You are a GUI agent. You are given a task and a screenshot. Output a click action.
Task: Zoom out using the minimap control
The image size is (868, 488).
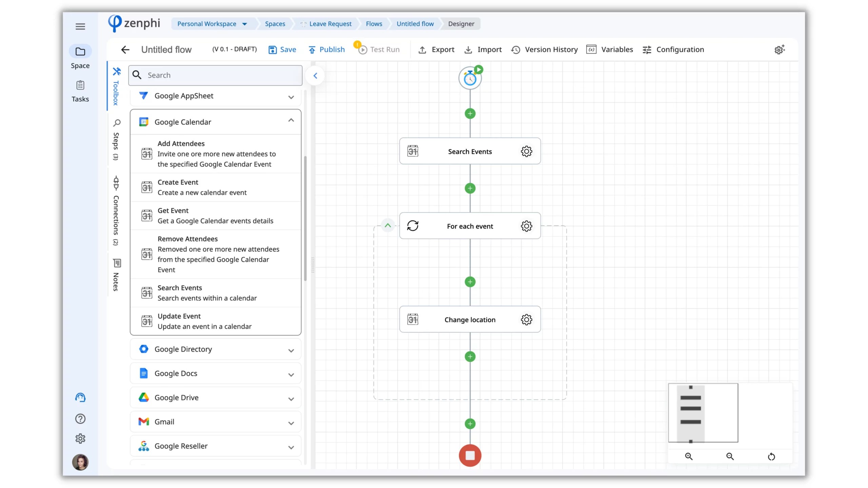point(730,456)
